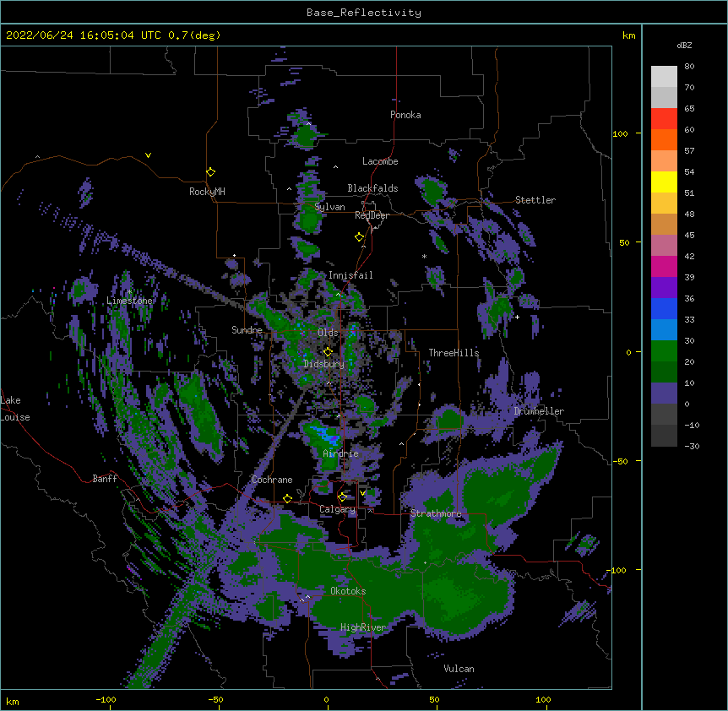Screen dimensions: 728x711
Task: Select the red 60-65 dBZ legend swatch
Action: coord(664,118)
